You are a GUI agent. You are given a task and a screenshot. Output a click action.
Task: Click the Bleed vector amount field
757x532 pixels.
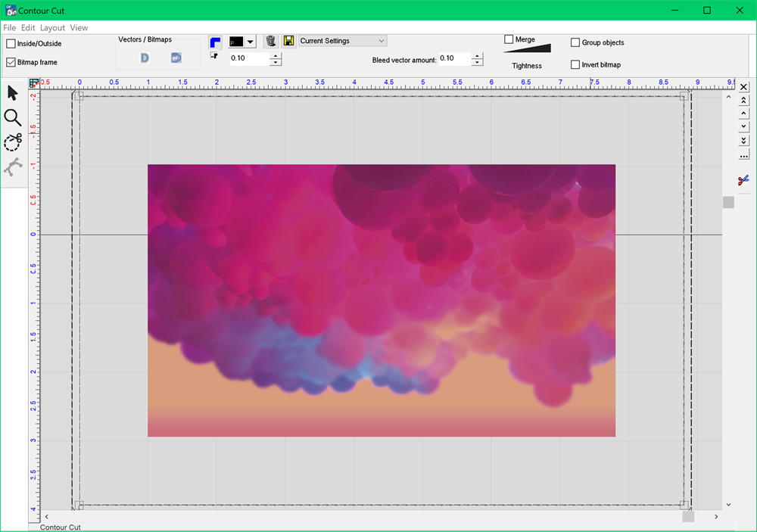click(x=454, y=58)
